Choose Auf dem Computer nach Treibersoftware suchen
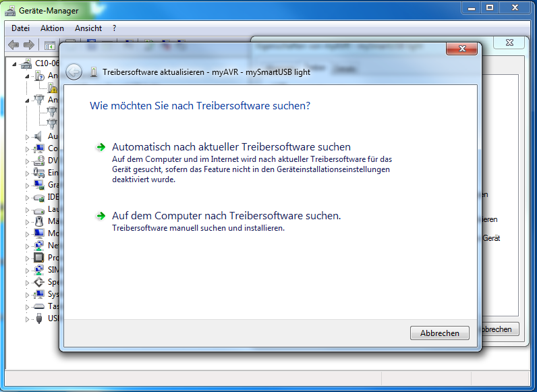Screen dimensions: 537x392 [226, 216]
